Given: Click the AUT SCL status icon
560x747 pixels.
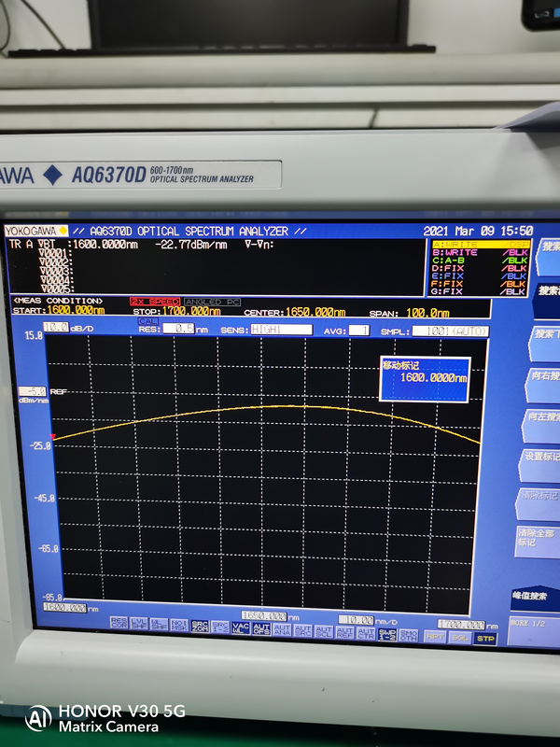Looking at the screenshot, I should coord(324,631).
